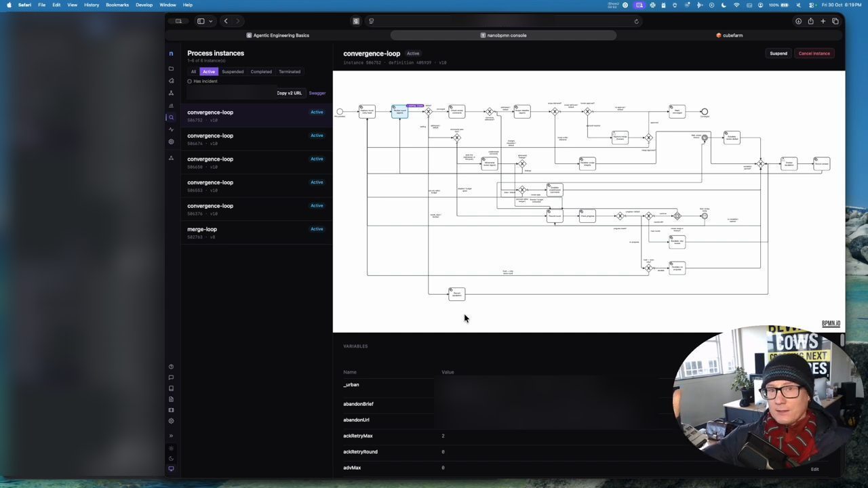The height and width of the screenshot is (488, 868).
Task: Click the Copy v2 URL button
Action: (290, 93)
